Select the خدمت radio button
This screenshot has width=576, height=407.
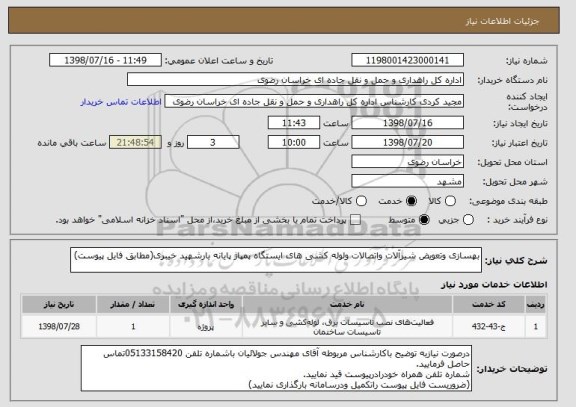(x=411, y=201)
